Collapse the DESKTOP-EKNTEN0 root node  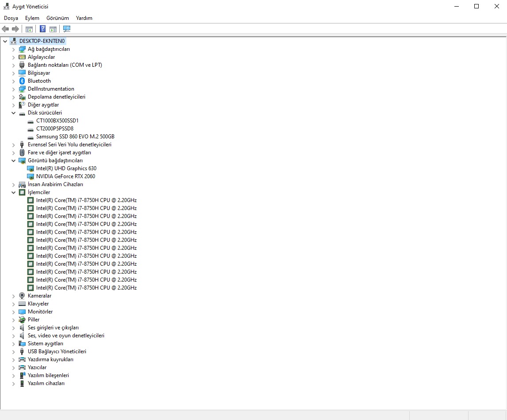click(5, 42)
